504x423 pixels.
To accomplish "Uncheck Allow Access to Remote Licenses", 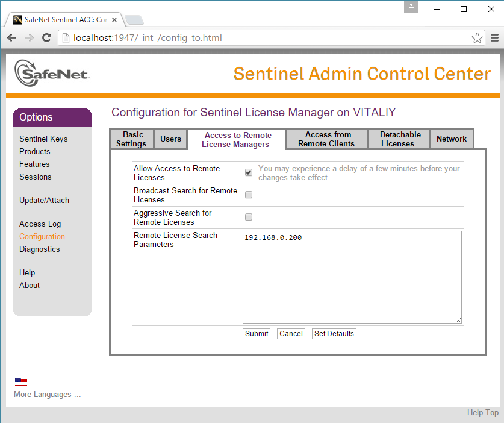I will coord(249,172).
